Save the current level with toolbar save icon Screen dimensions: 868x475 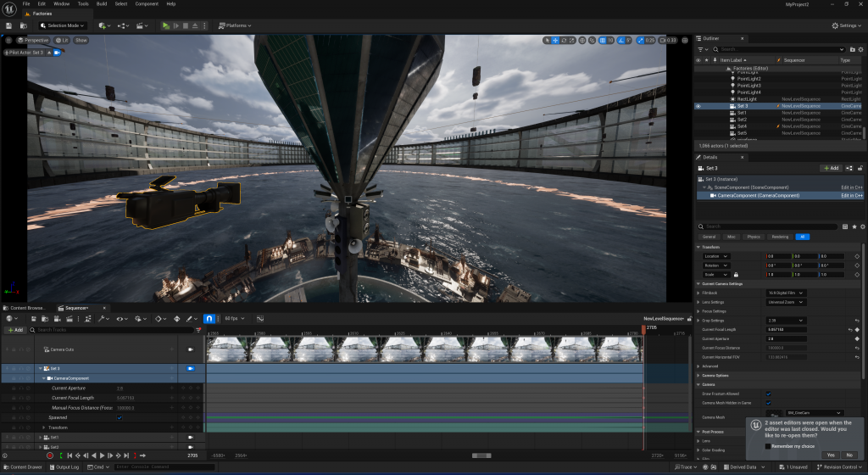point(9,25)
